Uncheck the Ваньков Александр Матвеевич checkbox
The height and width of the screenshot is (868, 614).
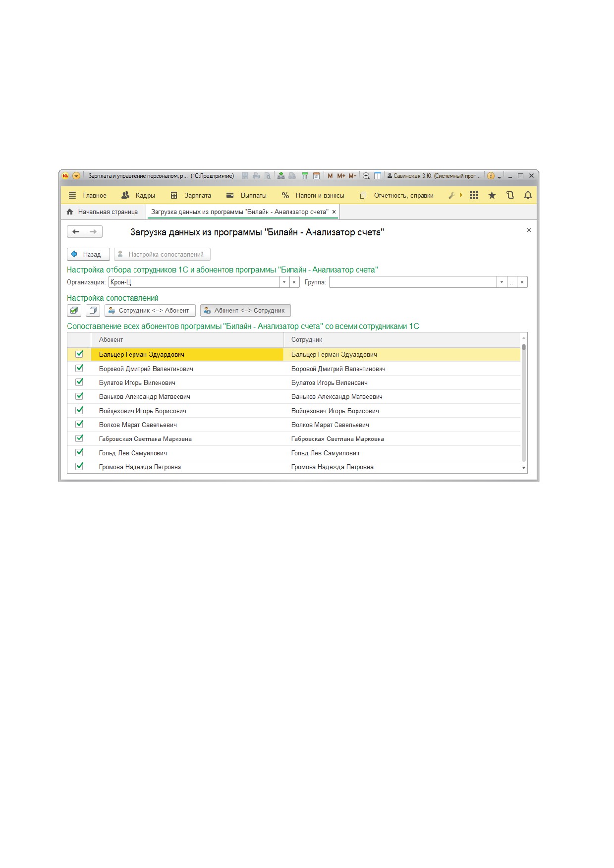79,396
